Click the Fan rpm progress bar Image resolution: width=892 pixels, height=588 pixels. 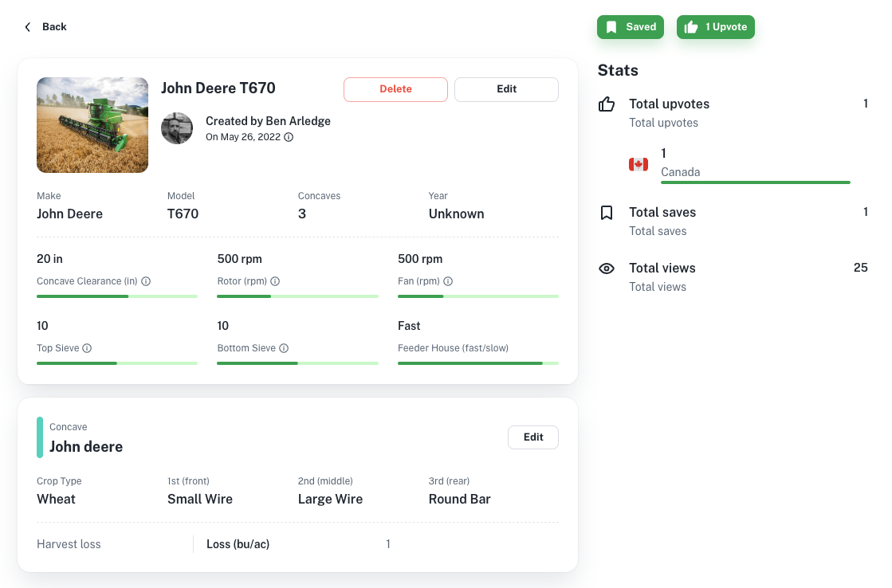477,296
